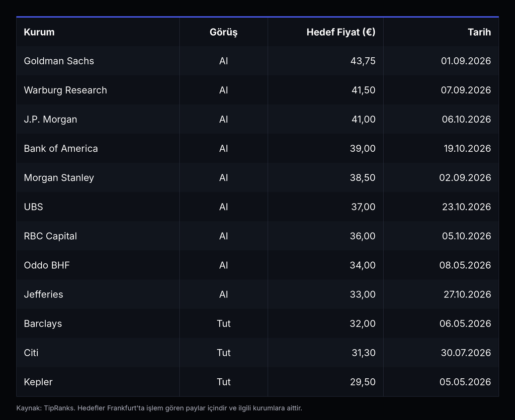
Task: Click the Hedef Fiyat (€) column header
Action: (341, 32)
